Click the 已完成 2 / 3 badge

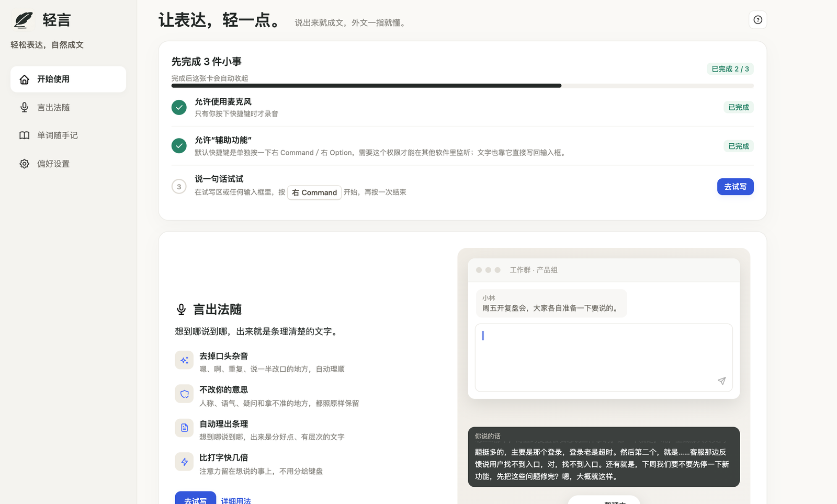coord(730,69)
